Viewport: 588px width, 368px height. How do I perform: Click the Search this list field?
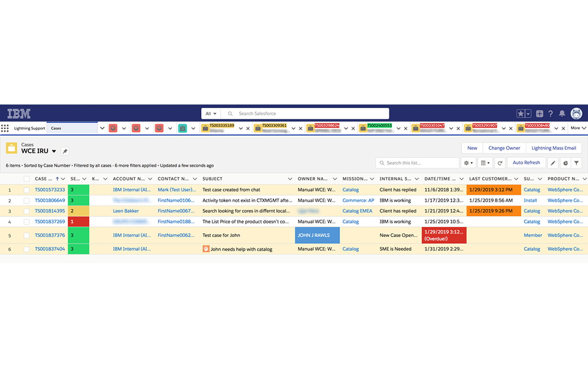click(x=417, y=163)
